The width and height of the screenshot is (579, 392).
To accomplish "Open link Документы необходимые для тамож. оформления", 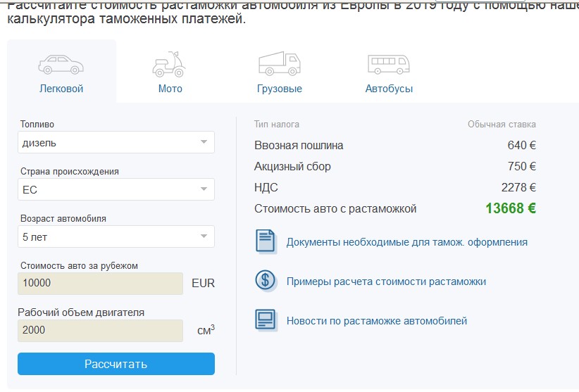I will (406, 242).
